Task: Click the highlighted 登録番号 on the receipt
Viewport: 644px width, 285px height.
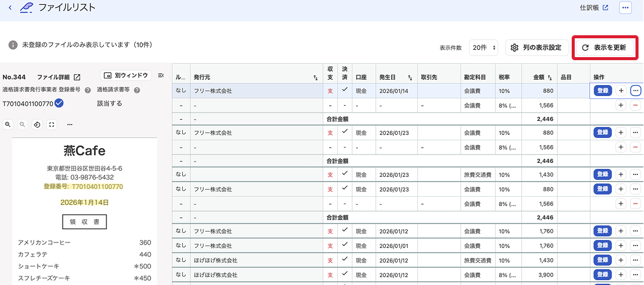Action: (x=83, y=187)
